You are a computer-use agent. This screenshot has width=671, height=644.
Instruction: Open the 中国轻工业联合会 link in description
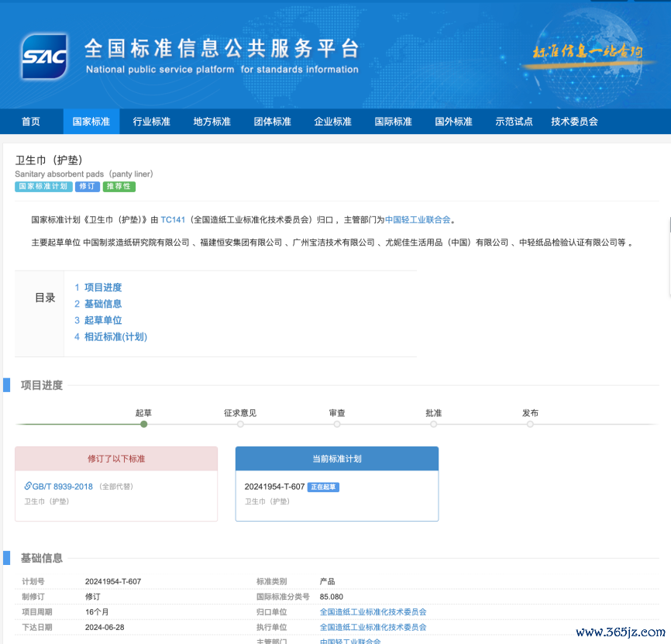pos(418,219)
